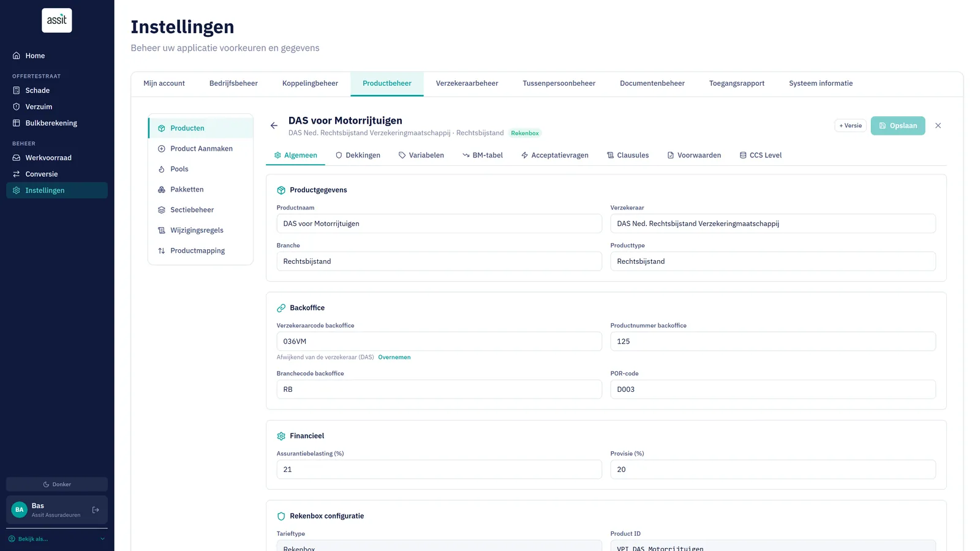Click the Productnaam input field
Image resolution: width=980 pixels, height=551 pixels.
coord(439,223)
